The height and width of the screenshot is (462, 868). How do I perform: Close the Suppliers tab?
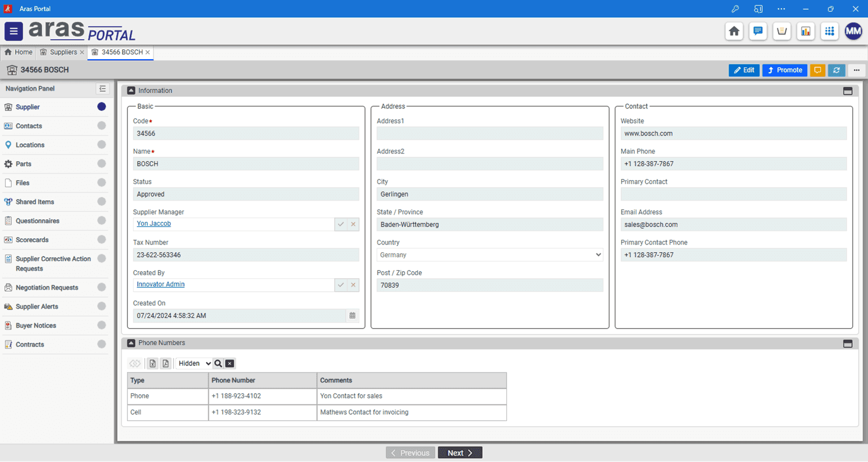(82, 52)
